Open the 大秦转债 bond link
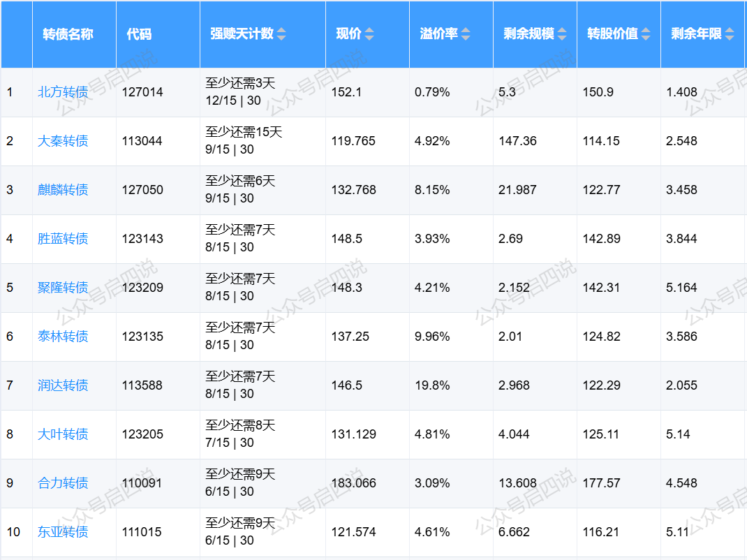 coord(63,141)
